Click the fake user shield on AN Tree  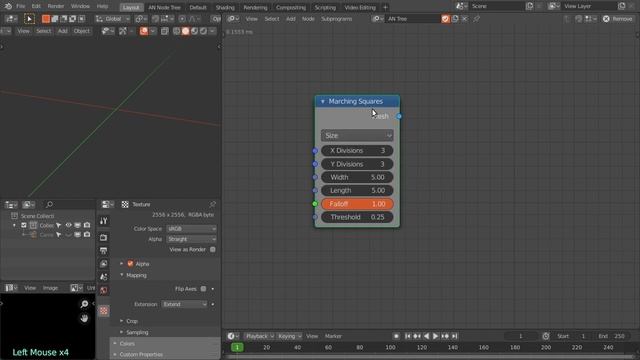[x=445, y=19]
